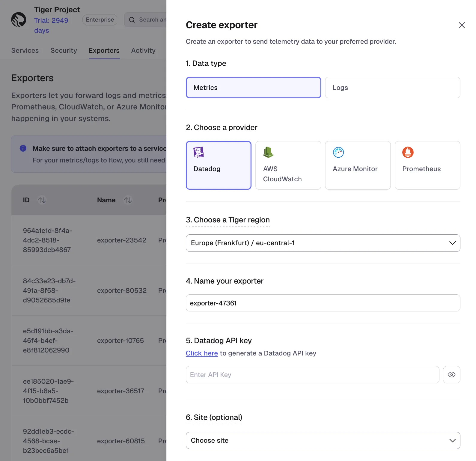Click ID 84c33e23-db7d-491a-8f58-d9052685d9fe
The image size is (476, 461).
point(49,290)
